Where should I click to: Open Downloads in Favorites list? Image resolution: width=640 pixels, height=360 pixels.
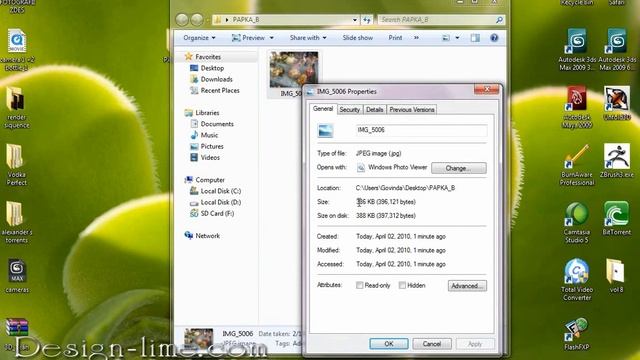pos(211,79)
